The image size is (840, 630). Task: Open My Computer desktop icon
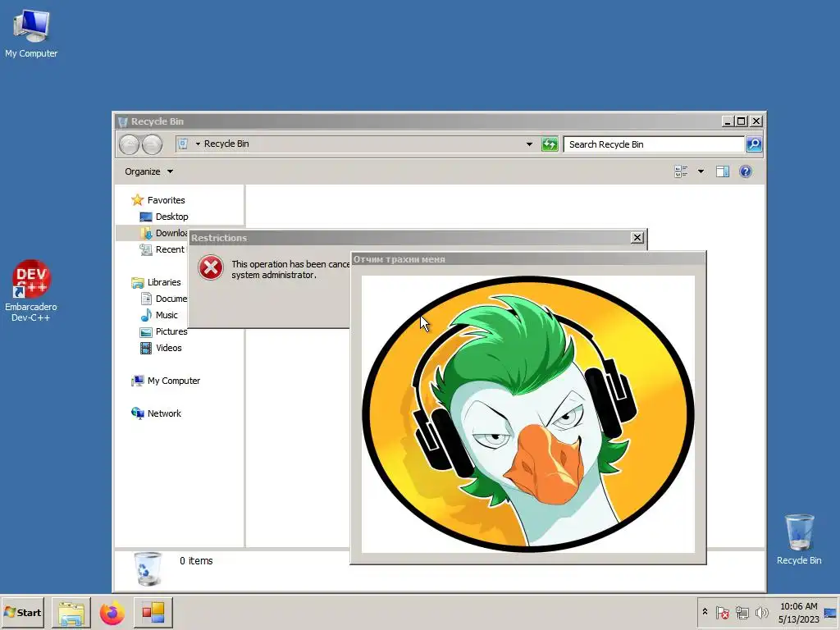click(31, 34)
